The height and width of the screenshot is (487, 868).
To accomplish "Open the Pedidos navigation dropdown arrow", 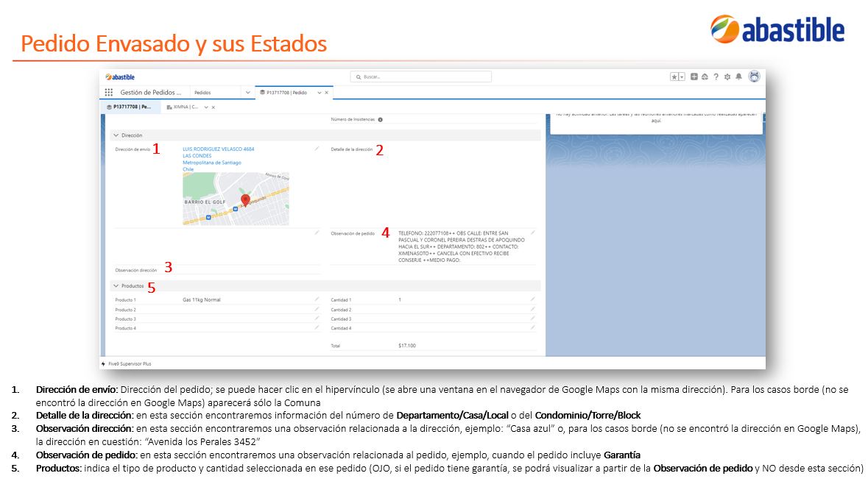I will (247, 93).
